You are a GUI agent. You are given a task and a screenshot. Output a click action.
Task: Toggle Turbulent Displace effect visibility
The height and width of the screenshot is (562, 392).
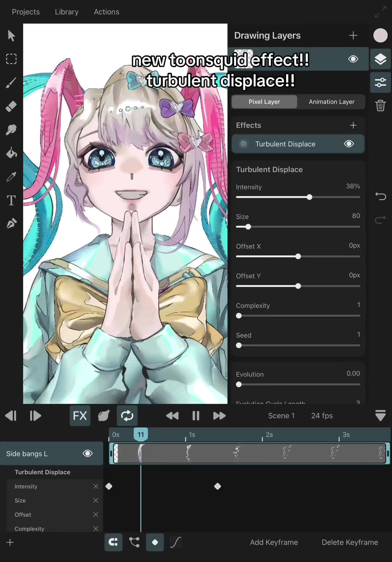click(x=349, y=144)
